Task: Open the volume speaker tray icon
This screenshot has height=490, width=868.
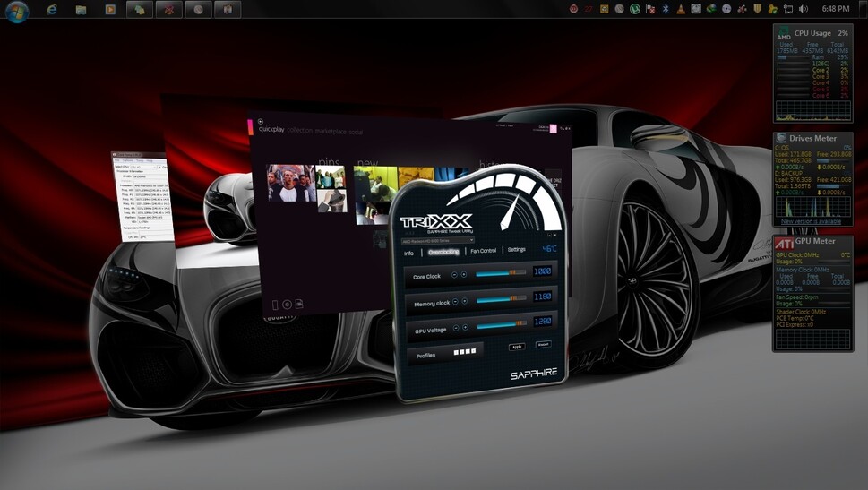Action: pyautogui.click(x=804, y=9)
